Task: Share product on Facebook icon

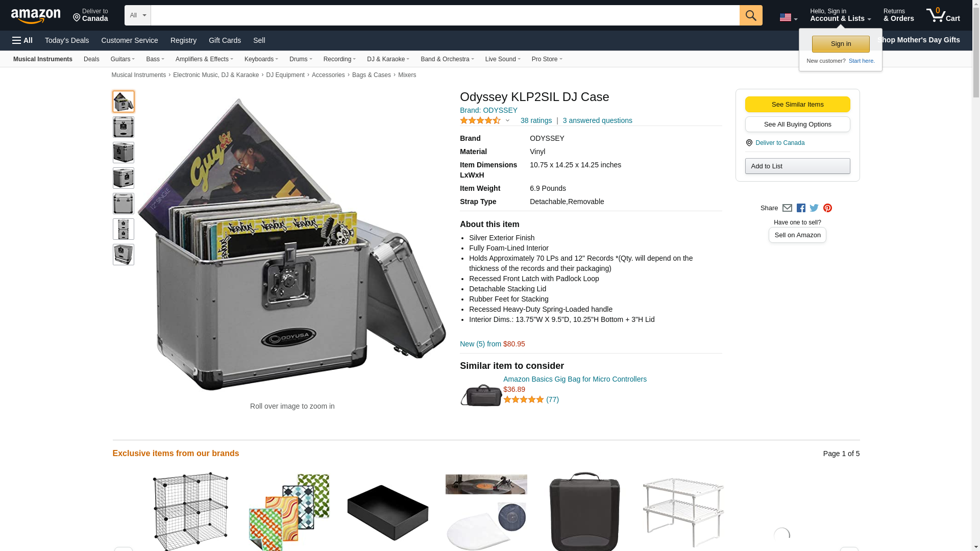Action: pyautogui.click(x=801, y=208)
